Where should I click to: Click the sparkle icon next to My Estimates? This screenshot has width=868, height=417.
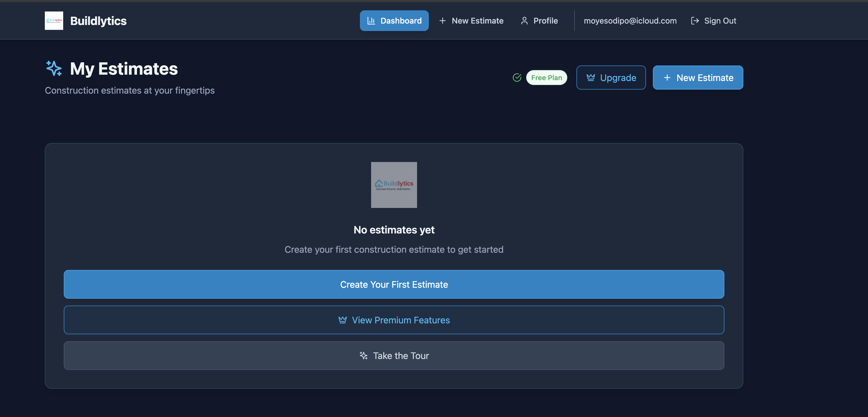click(x=54, y=68)
